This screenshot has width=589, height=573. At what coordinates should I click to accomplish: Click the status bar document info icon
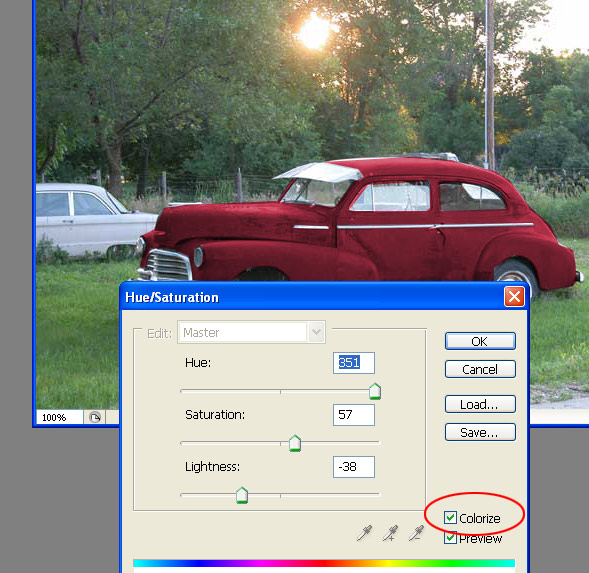click(95, 417)
